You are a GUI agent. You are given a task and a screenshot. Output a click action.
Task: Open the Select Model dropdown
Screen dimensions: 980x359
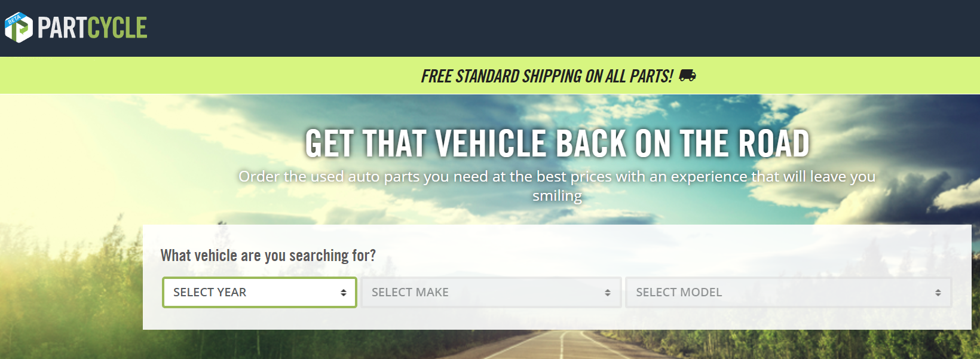788,292
